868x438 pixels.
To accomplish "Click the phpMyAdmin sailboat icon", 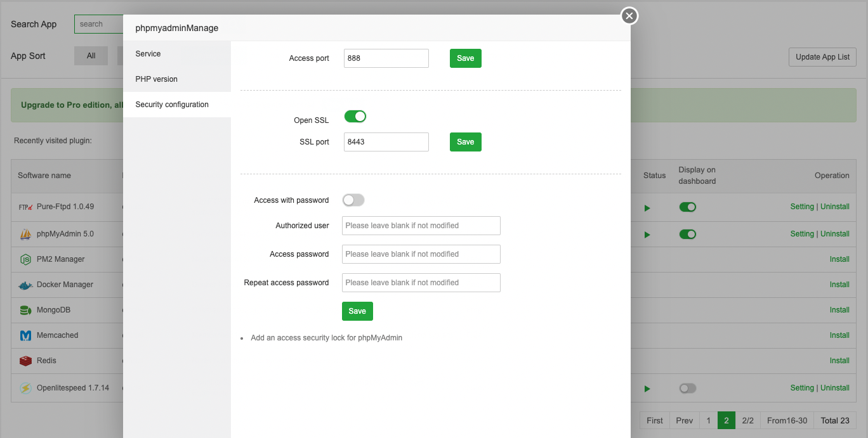I will 25,234.
